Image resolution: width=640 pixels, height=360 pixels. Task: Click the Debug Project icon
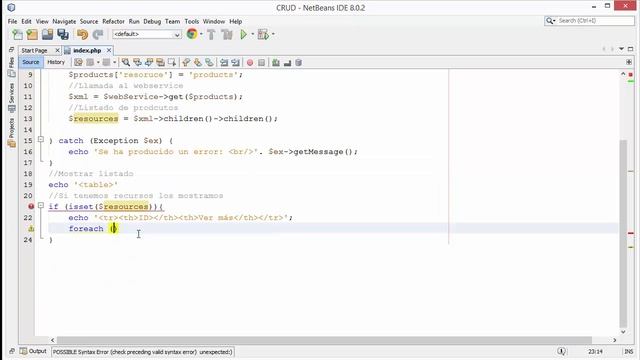click(x=263, y=35)
